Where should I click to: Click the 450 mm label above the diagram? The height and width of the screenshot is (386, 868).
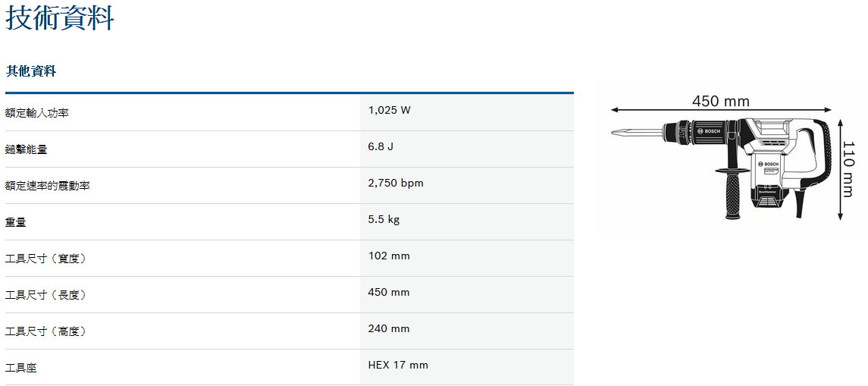pyautogui.click(x=720, y=102)
